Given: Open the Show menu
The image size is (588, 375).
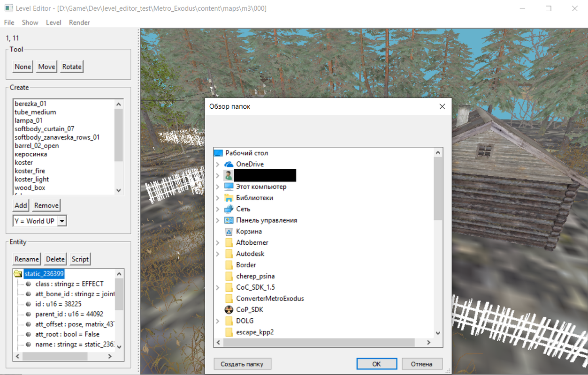Looking at the screenshot, I should 30,22.
